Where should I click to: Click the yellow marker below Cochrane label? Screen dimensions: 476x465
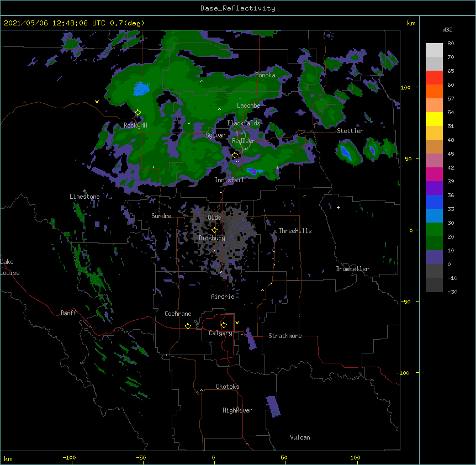click(188, 326)
